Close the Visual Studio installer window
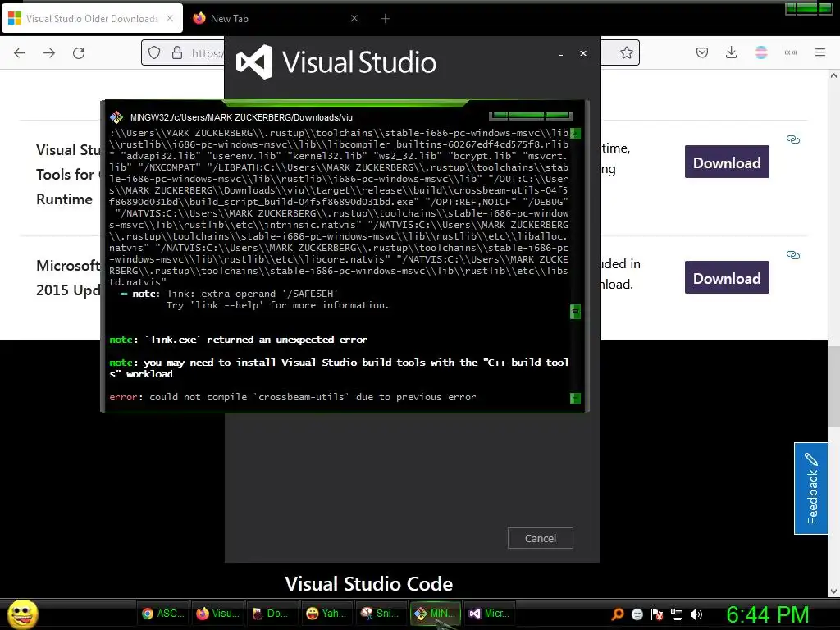 (583, 53)
